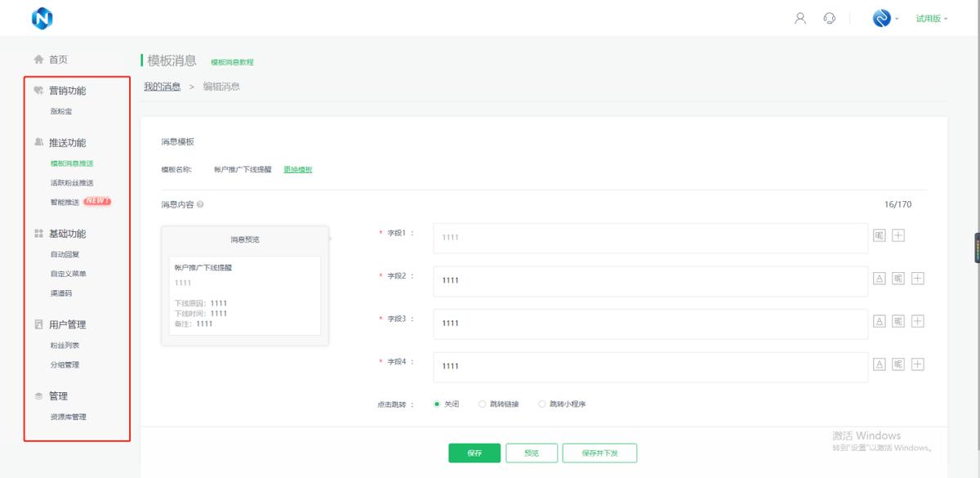
Task: Click the 更换模板 link
Action: [298, 170]
